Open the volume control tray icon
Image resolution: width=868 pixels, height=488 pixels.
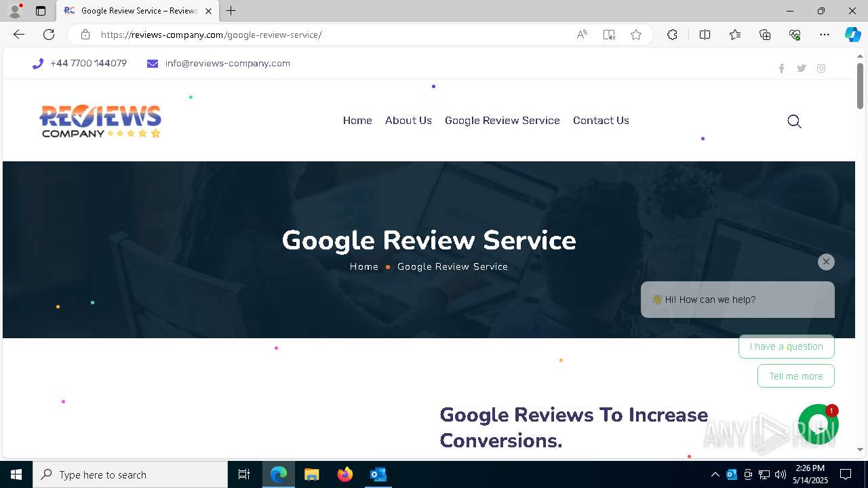[781, 474]
